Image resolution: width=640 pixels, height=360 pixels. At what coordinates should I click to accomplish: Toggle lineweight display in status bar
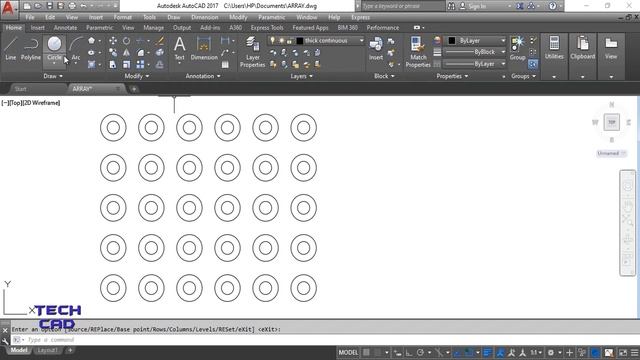coord(487,352)
